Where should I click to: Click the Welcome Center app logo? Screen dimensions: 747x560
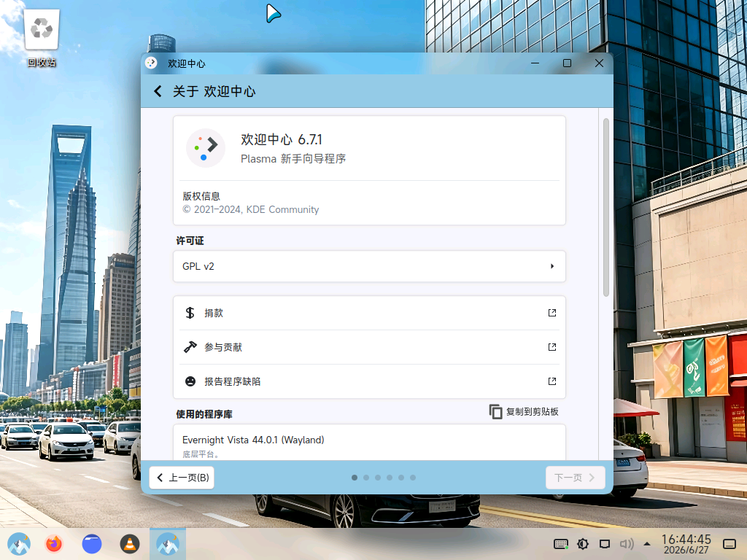pyautogui.click(x=205, y=147)
